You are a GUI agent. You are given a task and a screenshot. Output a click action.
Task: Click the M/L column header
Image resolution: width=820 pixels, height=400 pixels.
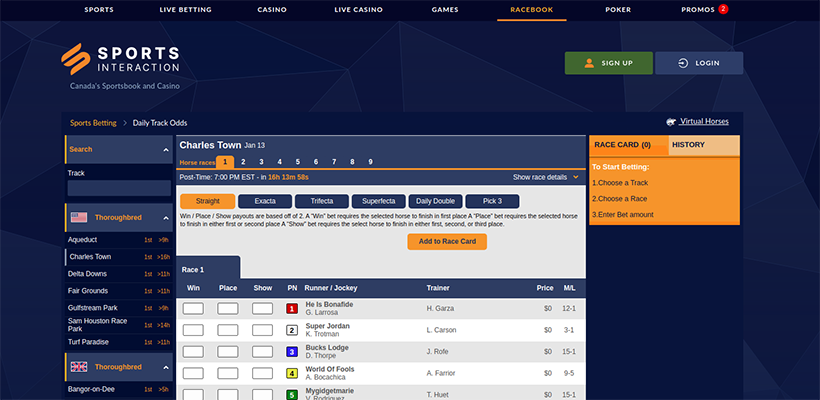click(570, 288)
